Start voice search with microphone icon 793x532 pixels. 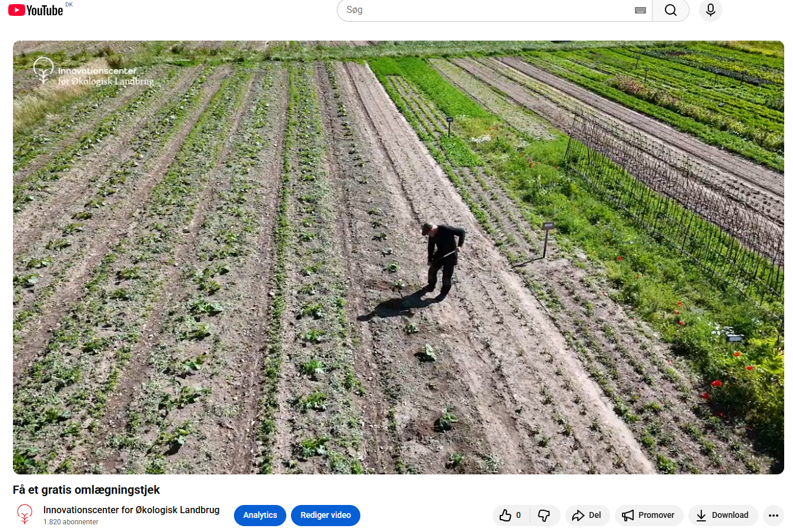(x=710, y=10)
